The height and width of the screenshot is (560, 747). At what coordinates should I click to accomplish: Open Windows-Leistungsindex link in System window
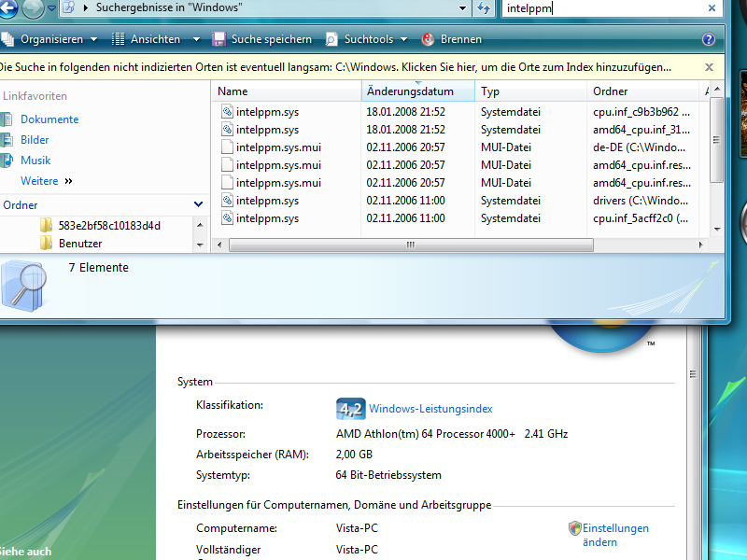(x=430, y=409)
